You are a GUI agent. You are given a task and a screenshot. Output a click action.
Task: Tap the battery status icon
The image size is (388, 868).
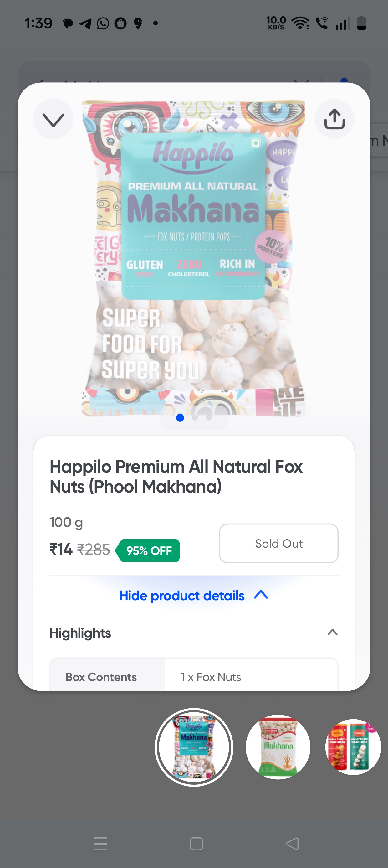pos(361,23)
